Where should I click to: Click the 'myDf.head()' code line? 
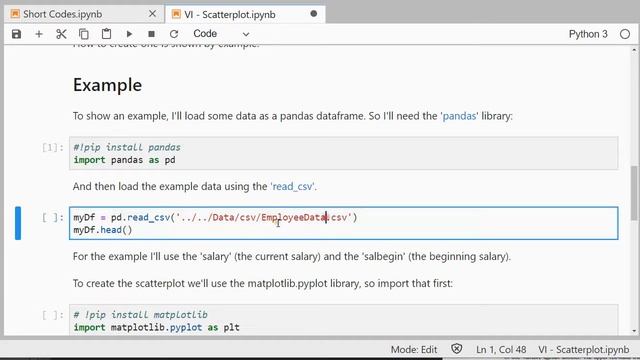103,230
